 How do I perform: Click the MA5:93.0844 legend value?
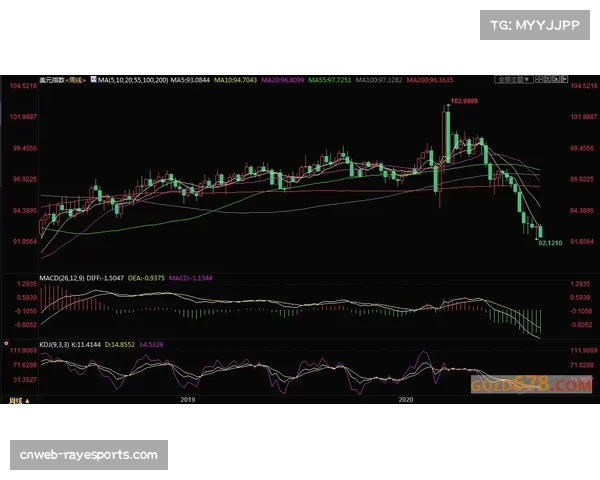pyautogui.click(x=189, y=78)
